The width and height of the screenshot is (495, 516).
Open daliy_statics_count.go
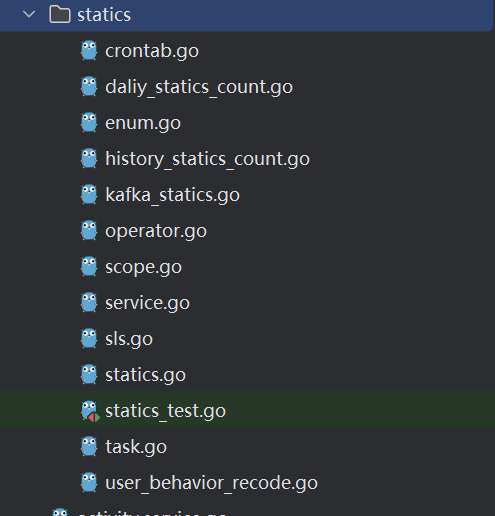(199, 87)
